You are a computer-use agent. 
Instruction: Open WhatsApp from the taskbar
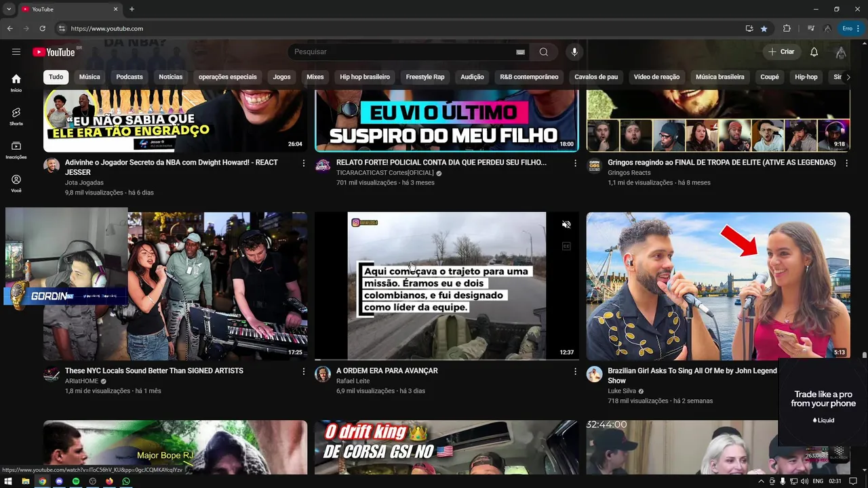point(126,481)
